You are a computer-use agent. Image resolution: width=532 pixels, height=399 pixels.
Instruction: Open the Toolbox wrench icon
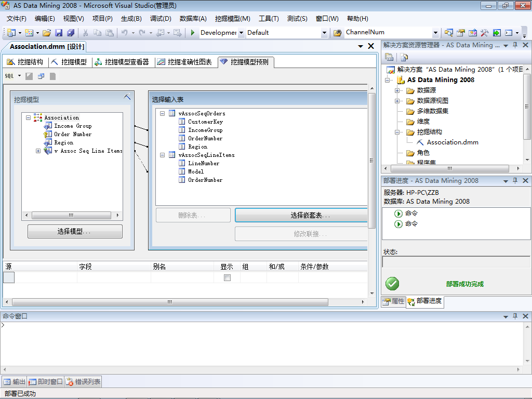pyautogui.click(x=484, y=33)
